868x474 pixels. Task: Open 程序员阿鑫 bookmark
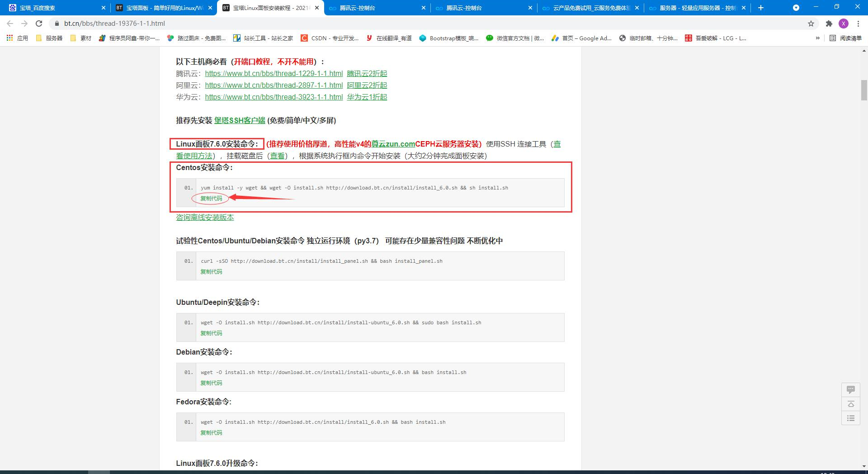pyautogui.click(x=129, y=38)
